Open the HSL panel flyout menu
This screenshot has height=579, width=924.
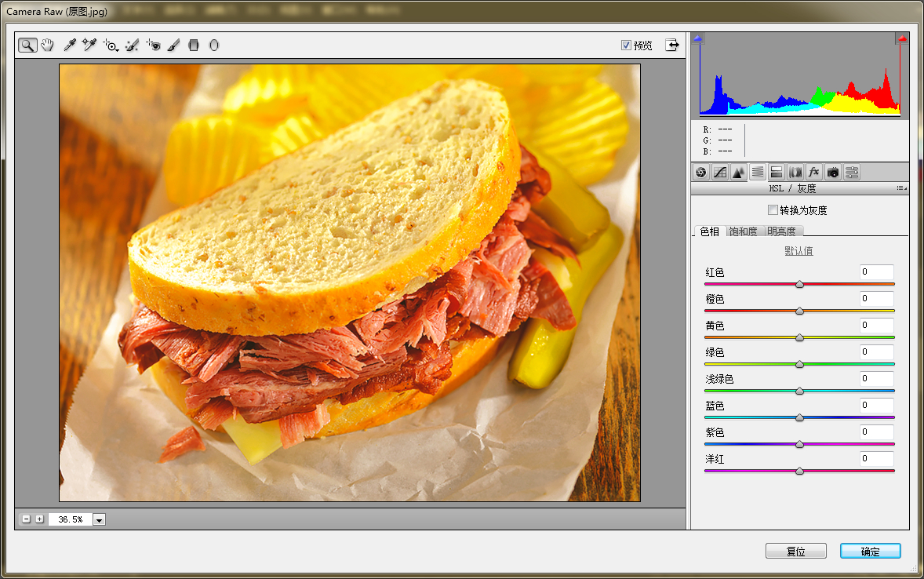(901, 188)
